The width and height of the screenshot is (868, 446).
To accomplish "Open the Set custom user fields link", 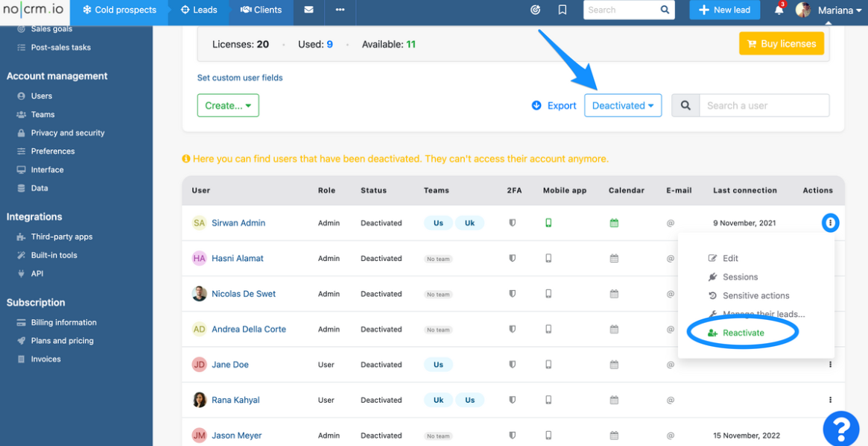I will pos(240,78).
